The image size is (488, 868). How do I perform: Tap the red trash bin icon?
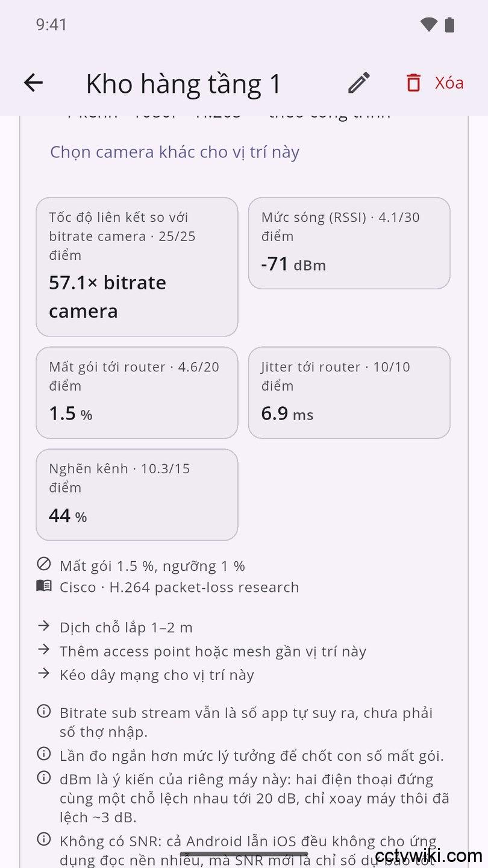[413, 83]
